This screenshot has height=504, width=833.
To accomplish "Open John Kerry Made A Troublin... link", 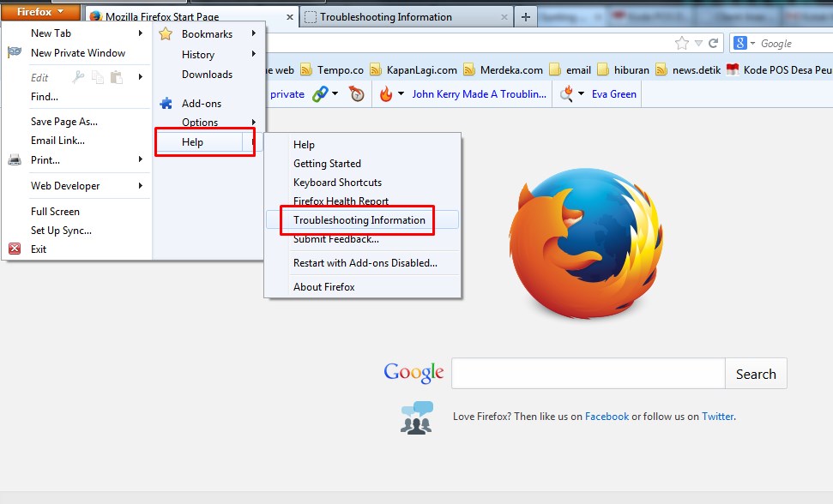I will [480, 94].
